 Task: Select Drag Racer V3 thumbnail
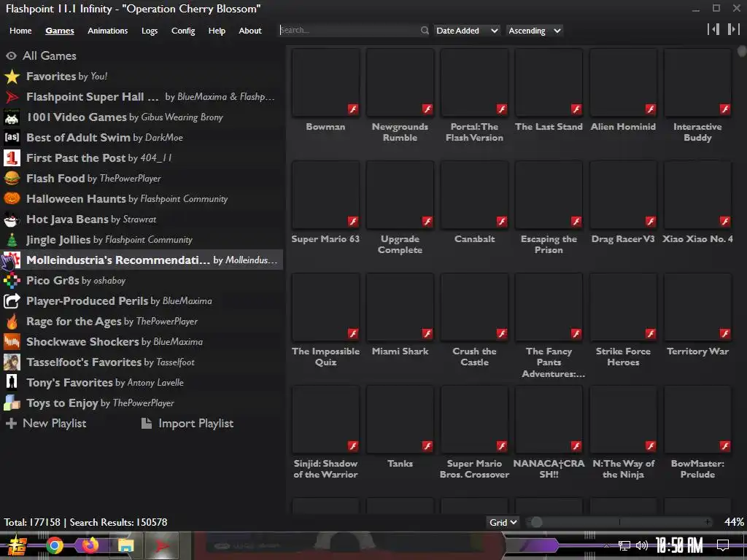click(623, 195)
